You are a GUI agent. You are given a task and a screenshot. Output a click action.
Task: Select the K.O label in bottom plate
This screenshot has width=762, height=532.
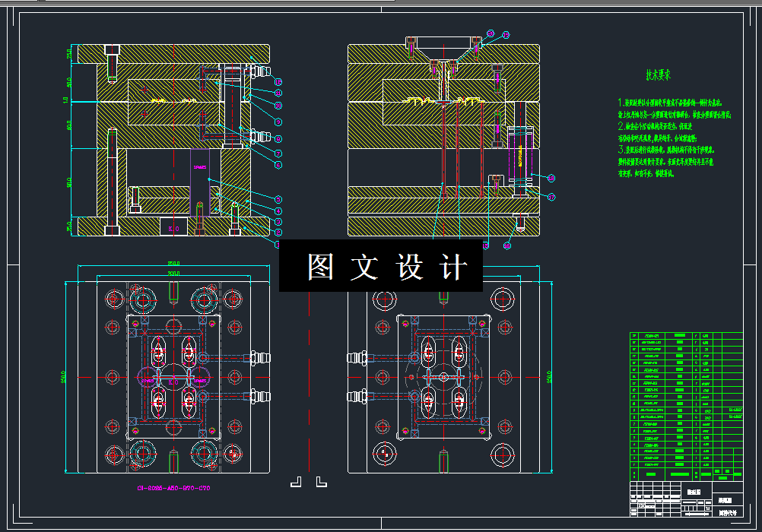173,228
